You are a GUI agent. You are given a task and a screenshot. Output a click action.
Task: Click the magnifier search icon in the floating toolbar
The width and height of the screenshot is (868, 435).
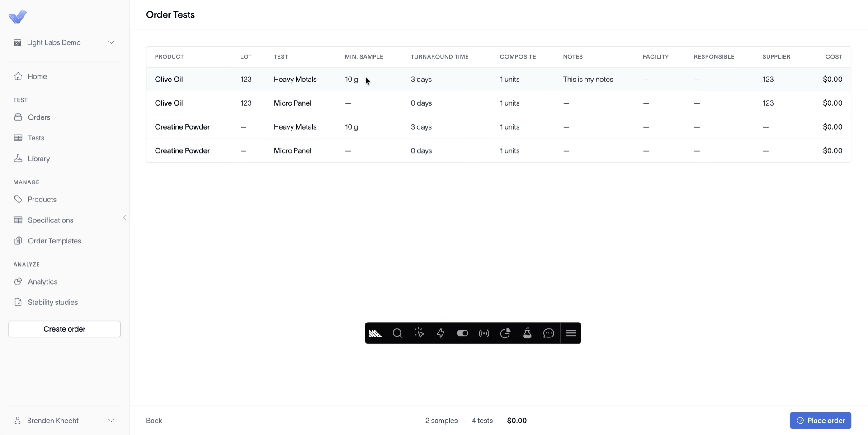tap(397, 333)
